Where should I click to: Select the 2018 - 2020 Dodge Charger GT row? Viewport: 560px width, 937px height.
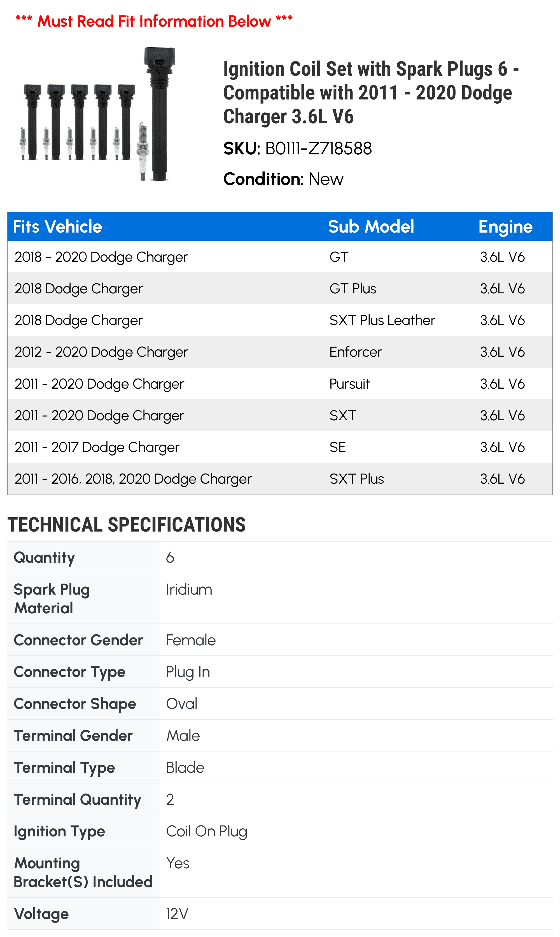tap(280, 257)
